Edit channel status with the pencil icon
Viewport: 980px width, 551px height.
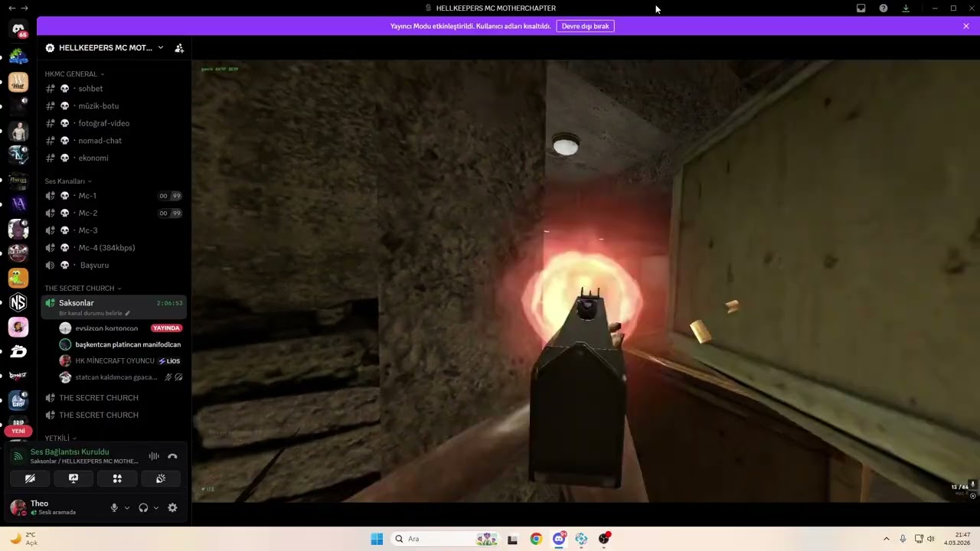click(128, 313)
